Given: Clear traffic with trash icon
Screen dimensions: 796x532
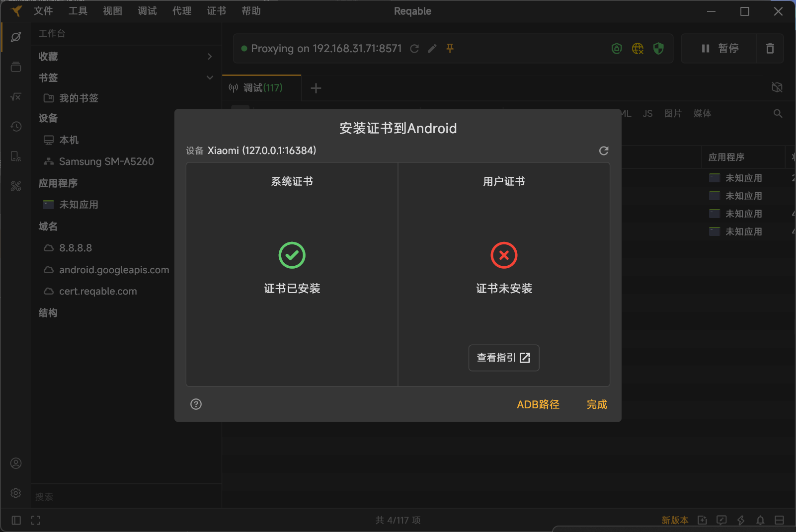Looking at the screenshot, I should coord(770,48).
